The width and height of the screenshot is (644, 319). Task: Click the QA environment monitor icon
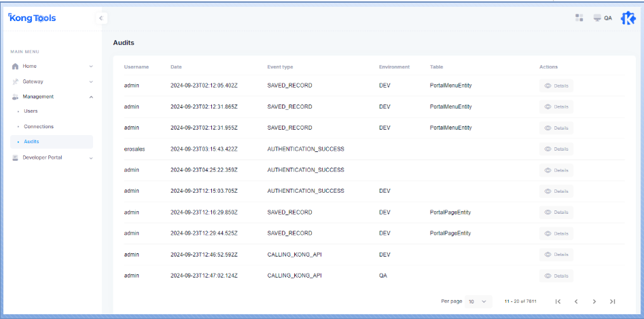tap(597, 18)
